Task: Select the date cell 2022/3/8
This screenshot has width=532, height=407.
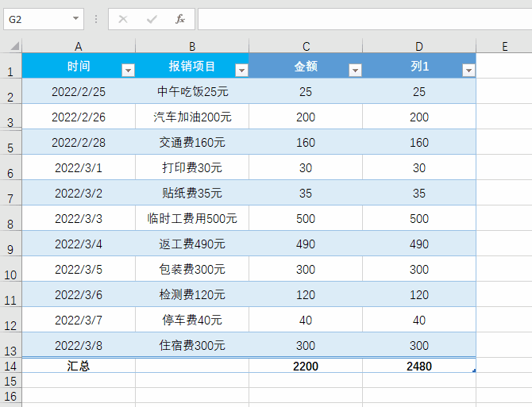Action: coord(79,345)
